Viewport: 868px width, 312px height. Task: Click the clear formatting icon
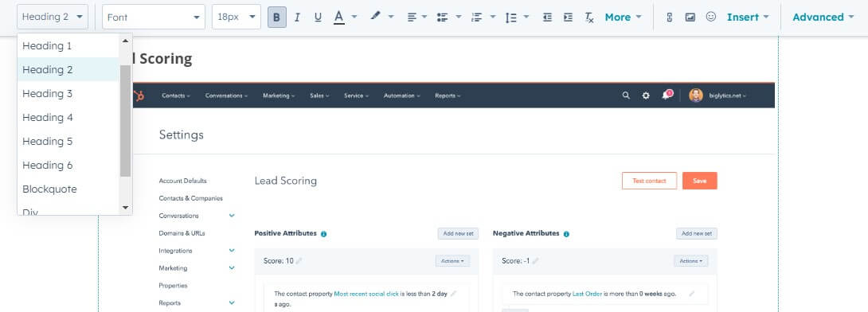click(x=589, y=18)
